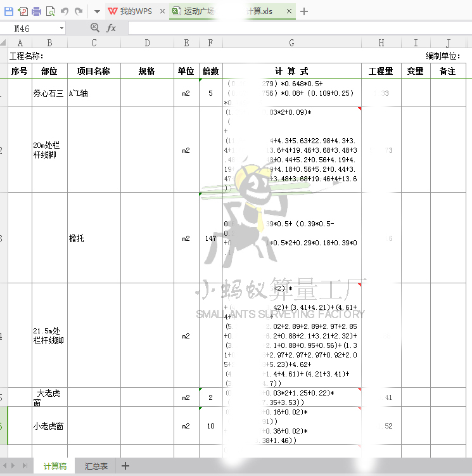Open the Name Box dropdown arrow
Screen dimensions: 472x476
[61, 29]
